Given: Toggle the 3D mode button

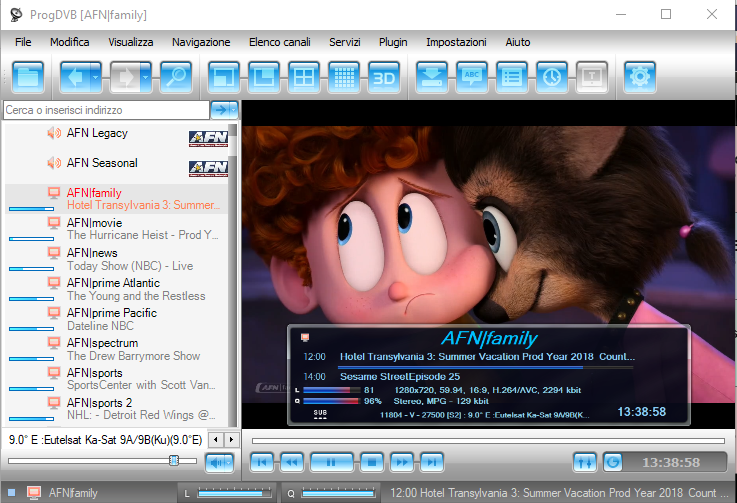Looking at the screenshot, I should (x=384, y=77).
